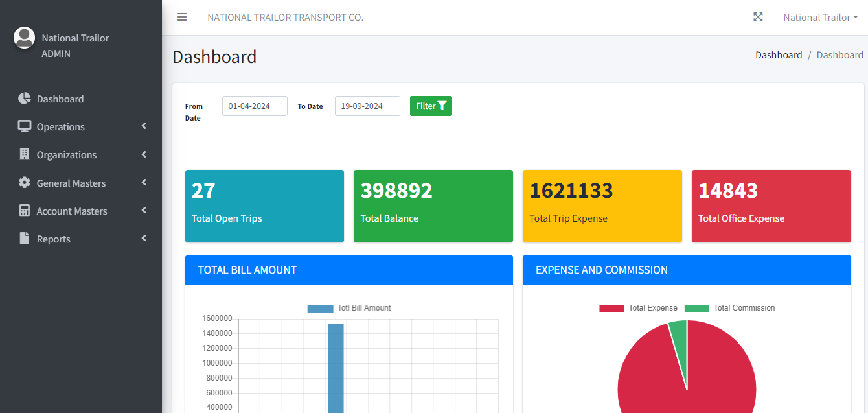This screenshot has height=413, width=868.
Task: Expand the Reports submenu chevron
Action: click(144, 239)
